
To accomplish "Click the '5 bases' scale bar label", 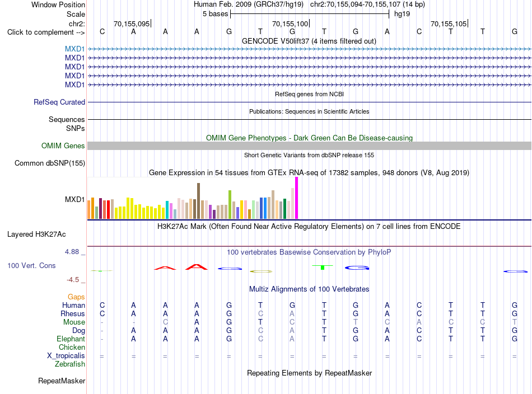I will pyautogui.click(x=216, y=14).
